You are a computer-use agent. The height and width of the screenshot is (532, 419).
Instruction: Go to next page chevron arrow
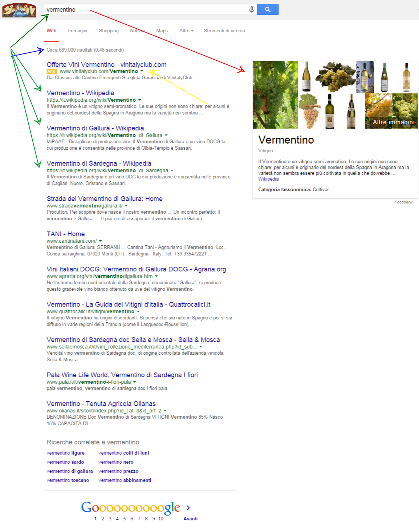(188, 508)
